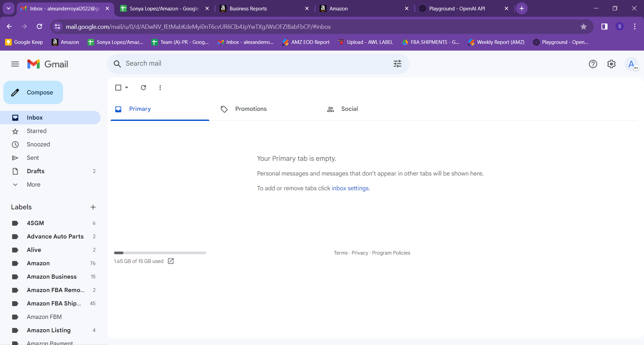Click the Gmail logo

[48, 64]
